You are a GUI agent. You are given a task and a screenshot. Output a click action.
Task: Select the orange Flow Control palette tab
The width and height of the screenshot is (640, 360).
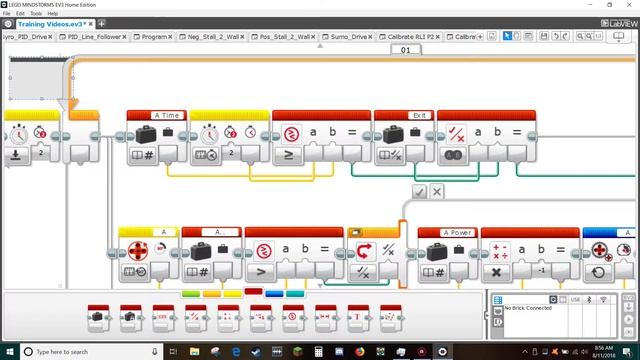[211, 294]
